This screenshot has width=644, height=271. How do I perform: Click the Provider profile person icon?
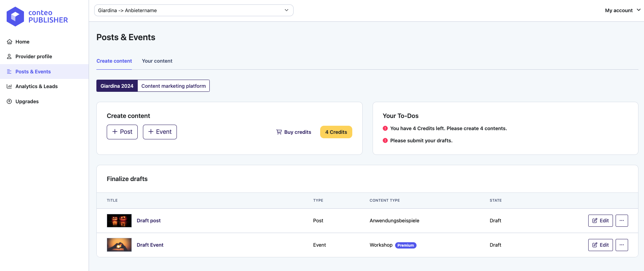pyautogui.click(x=9, y=56)
